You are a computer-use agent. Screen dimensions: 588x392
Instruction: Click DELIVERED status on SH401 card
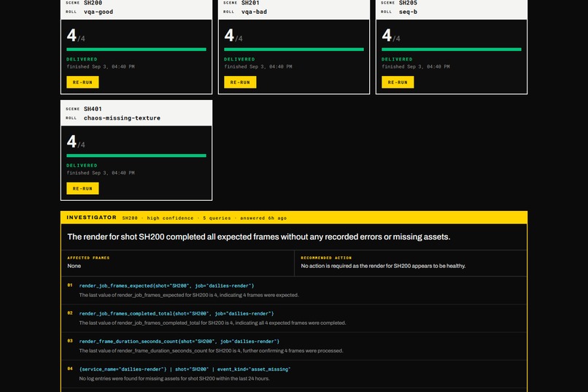click(82, 166)
